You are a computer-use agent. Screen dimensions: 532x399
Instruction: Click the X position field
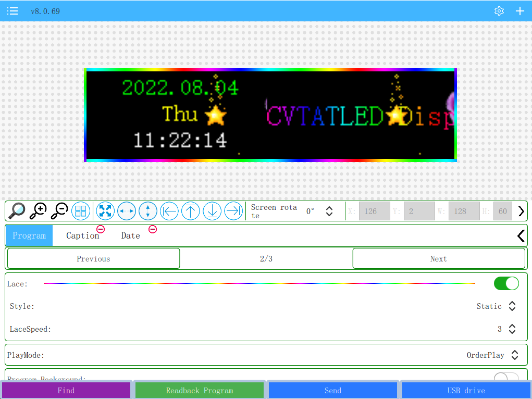(375, 211)
